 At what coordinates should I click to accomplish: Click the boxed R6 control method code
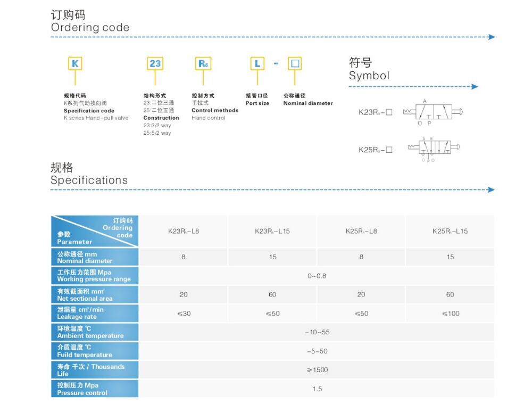[203, 64]
